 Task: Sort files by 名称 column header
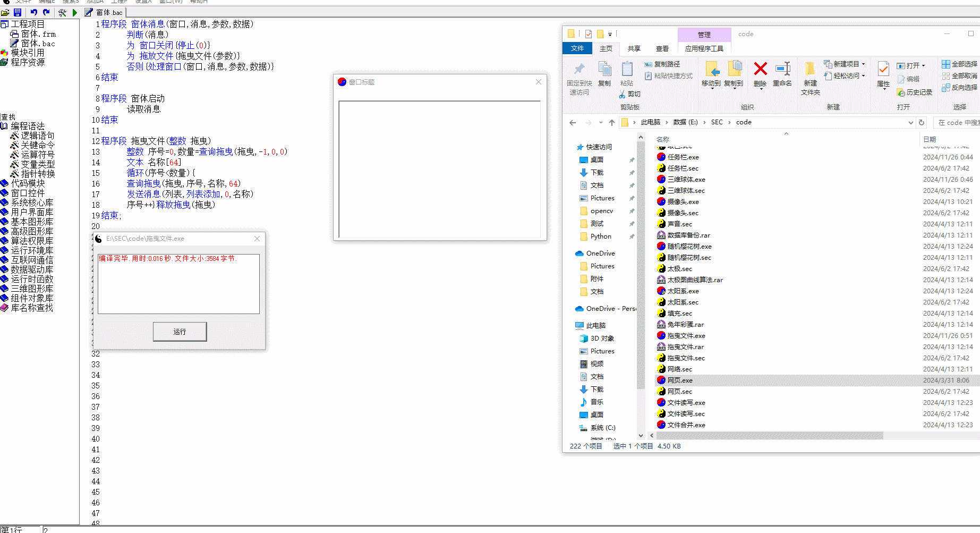pyautogui.click(x=663, y=139)
